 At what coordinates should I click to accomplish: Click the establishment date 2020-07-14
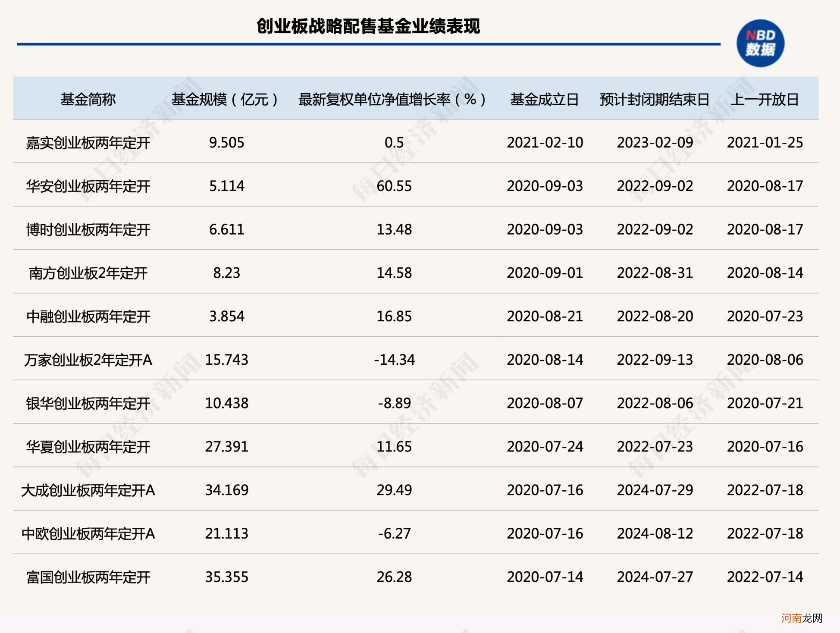[x=545, y=577]
